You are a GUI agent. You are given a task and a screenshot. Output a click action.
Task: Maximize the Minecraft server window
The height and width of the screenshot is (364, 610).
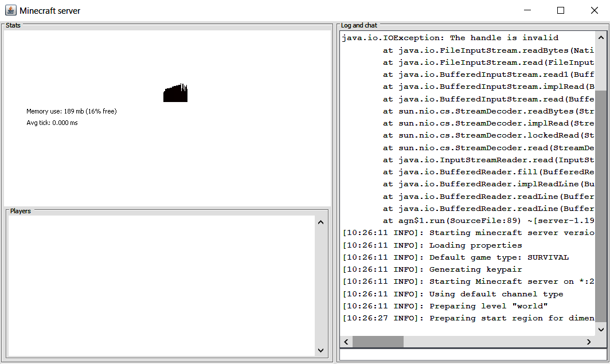561,10
